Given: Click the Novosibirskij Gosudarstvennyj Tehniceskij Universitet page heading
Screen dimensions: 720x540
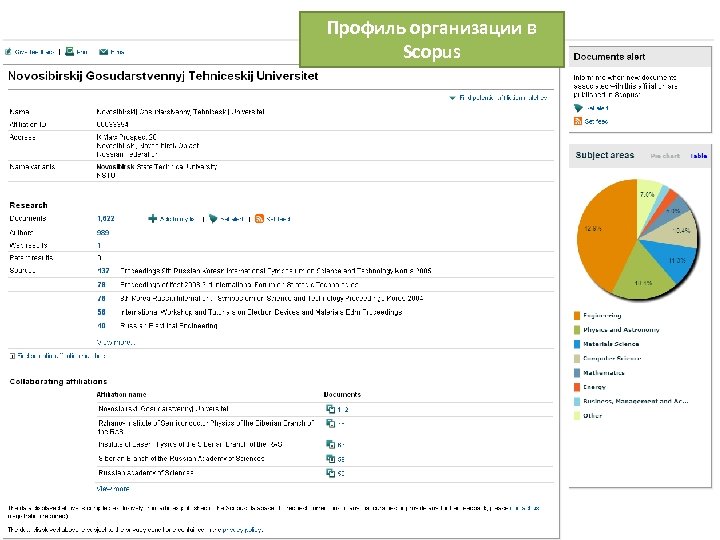Looking at the screenshot, I should tap(163, 76).
